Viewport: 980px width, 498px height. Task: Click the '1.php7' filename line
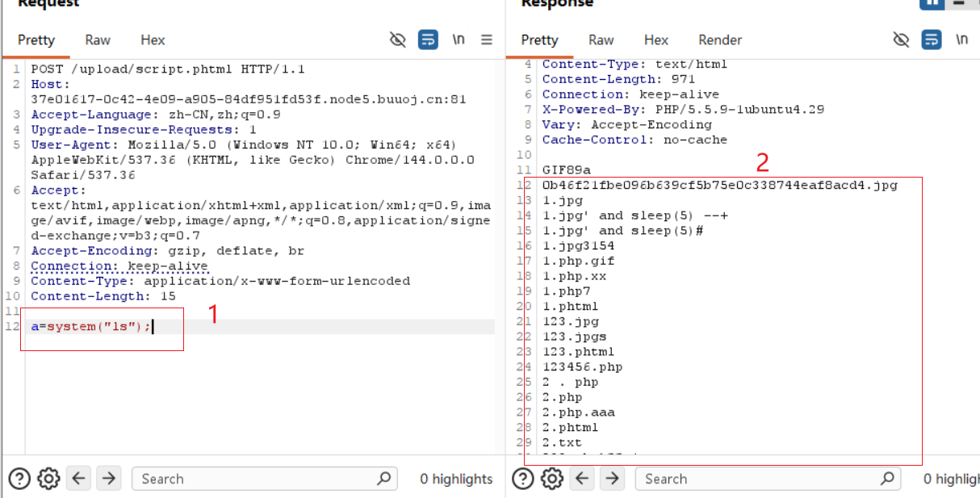[566, 291]
